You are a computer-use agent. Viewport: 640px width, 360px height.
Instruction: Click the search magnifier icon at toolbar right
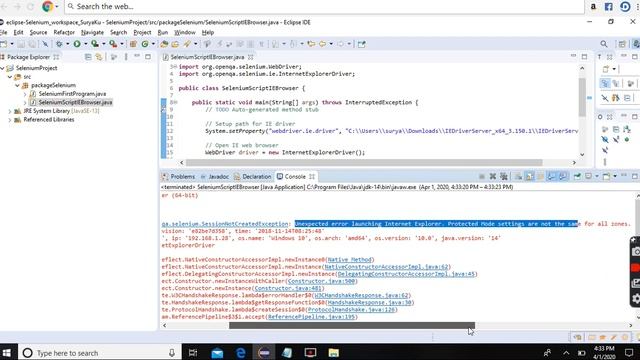[x=604, y=44]
